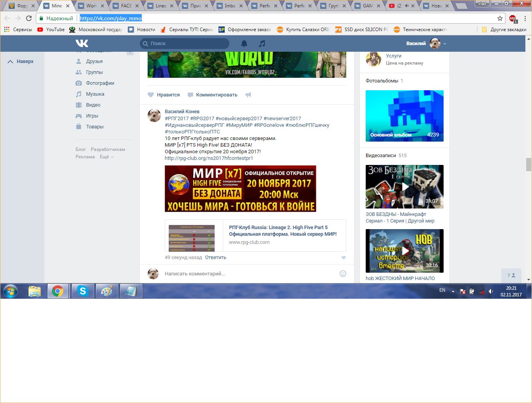This screenshot has height=403, width=532.
Task: Open Skype from the taskbar
Action: click(x=83, y=291)
